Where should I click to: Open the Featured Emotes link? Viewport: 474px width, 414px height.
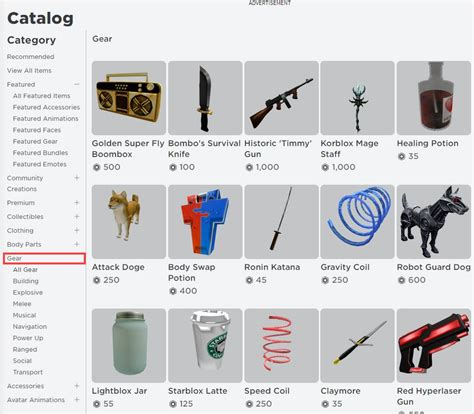pyautogui.click(x=40, y=164)
